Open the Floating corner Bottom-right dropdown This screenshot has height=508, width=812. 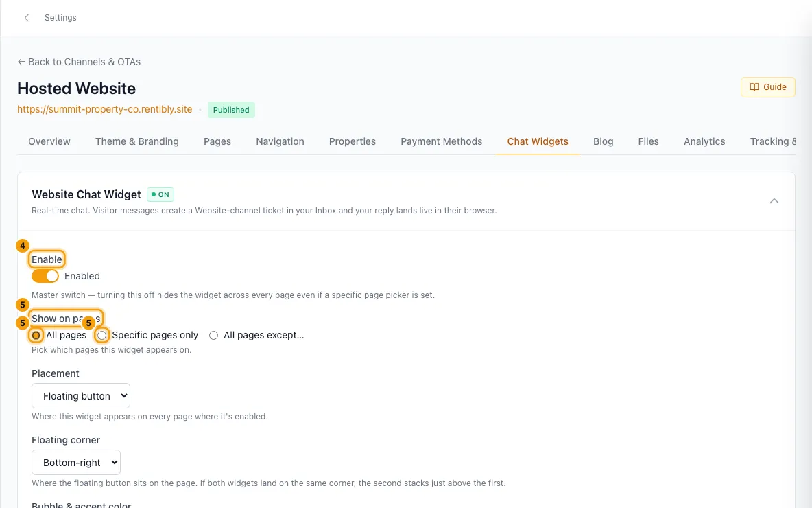point(76,463)
